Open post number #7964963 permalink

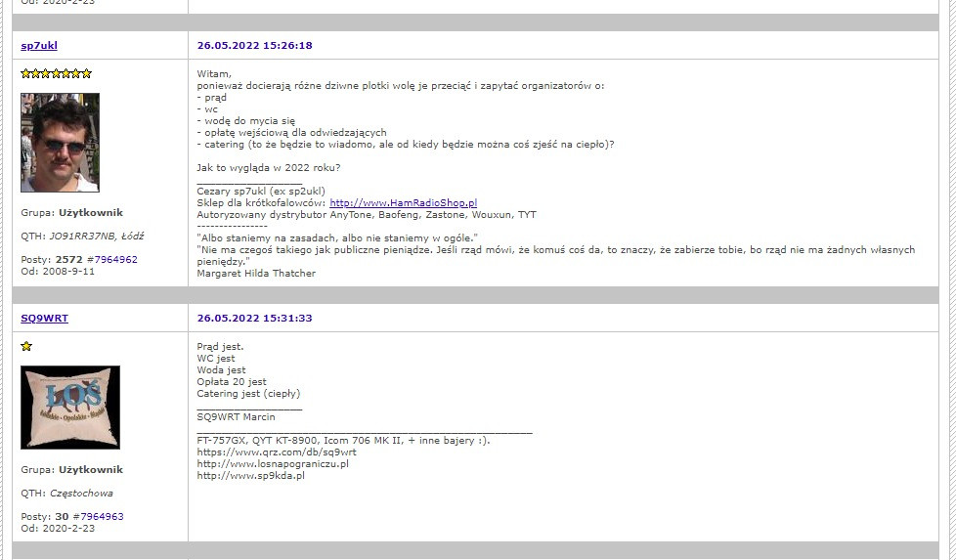tap(102, 517)
